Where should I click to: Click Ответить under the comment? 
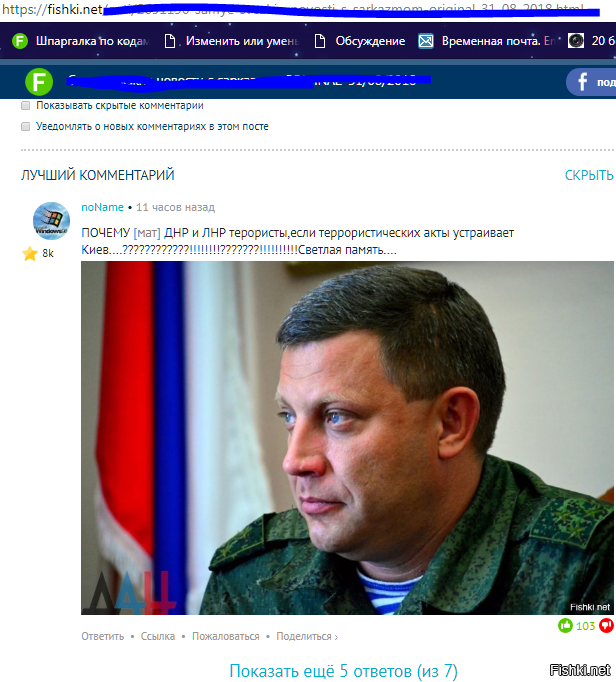(103, 637)
